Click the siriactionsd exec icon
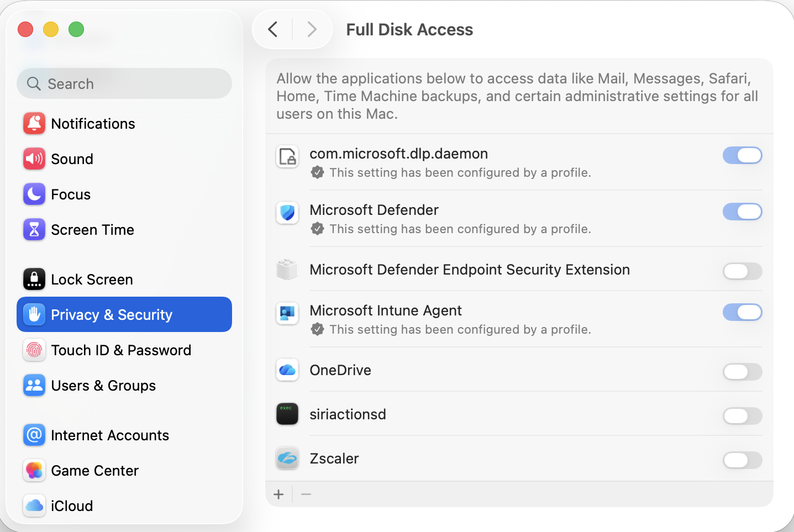The width and height of the screenshot is (794, 532). pos(287,414)
